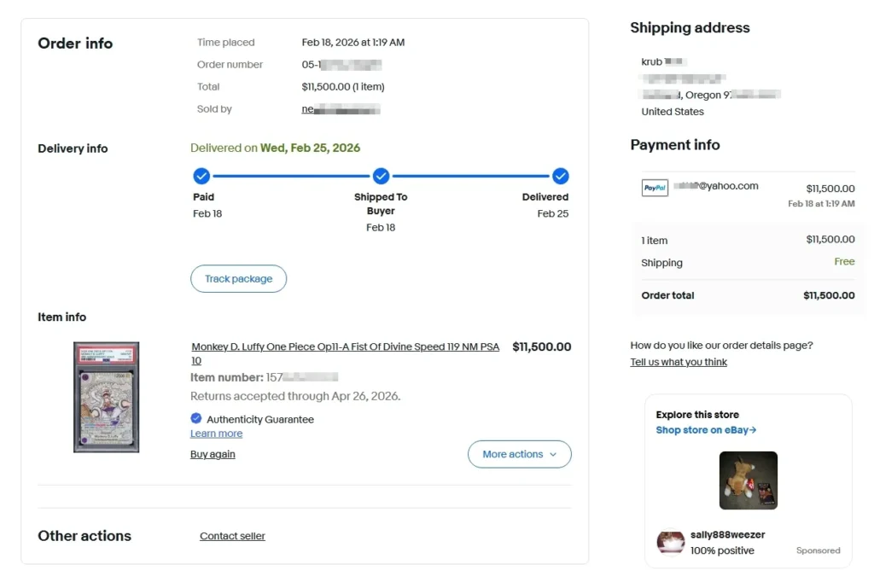This screenshot has width=874, height=588.
Task: Open the Sold by seller name link
Action: 341,109
